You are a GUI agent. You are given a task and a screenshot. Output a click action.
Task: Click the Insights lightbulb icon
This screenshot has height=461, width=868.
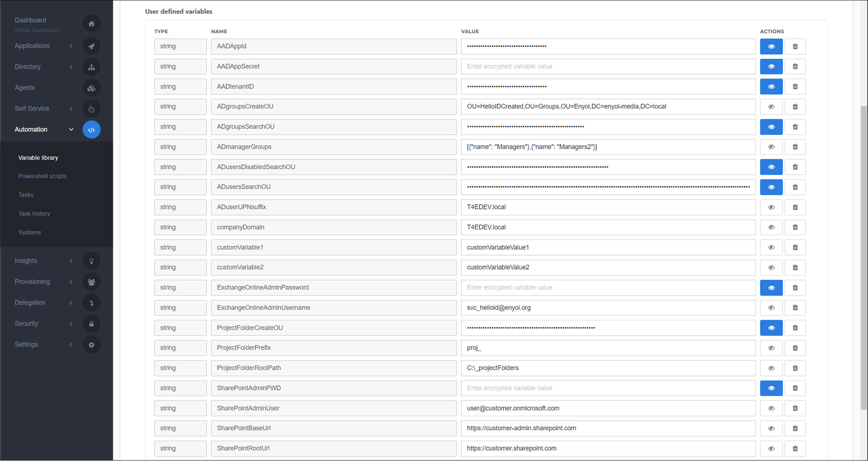pos(91,261)
